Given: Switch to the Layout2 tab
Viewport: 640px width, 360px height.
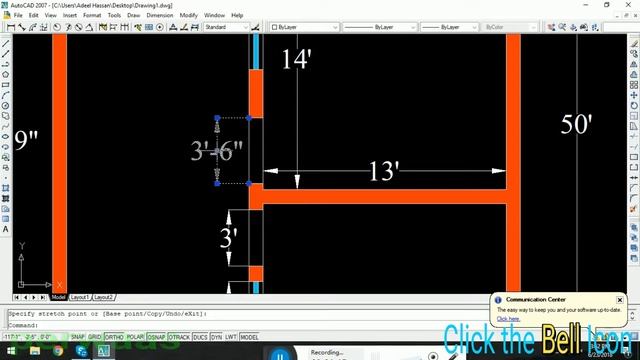Looking at the screenshot, I should point(103,297).
